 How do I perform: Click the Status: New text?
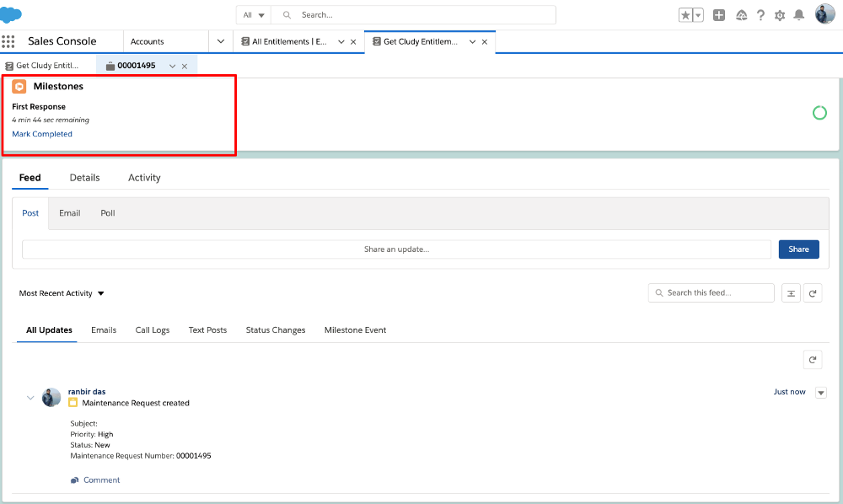(x=90, y=445)
